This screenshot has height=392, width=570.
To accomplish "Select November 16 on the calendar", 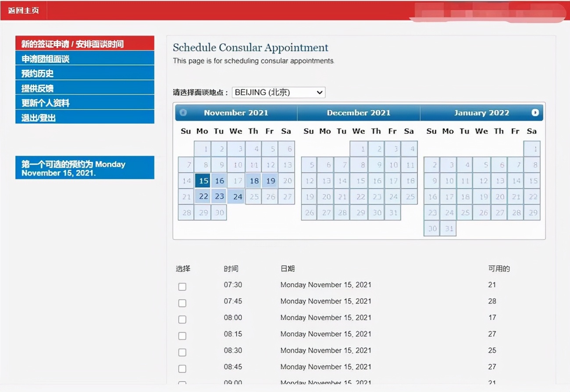I will (x=219, y=181).
